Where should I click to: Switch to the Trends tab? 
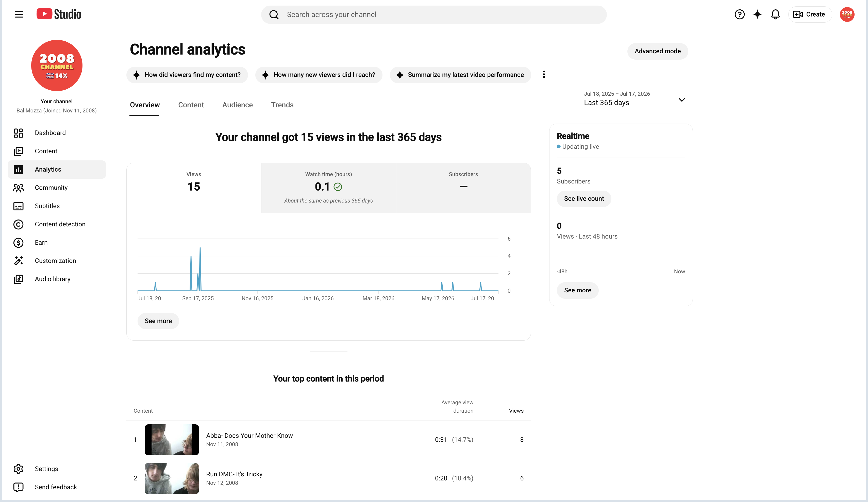click(x=282, y=105)
